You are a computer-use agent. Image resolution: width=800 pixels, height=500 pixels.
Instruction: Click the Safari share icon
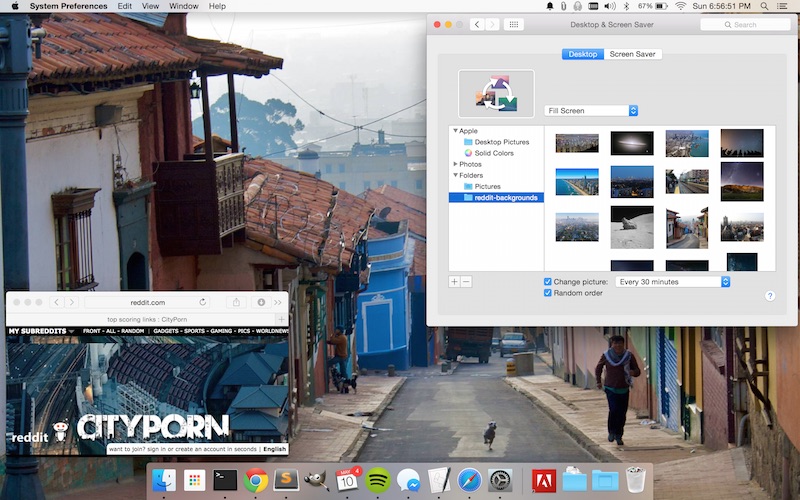point(236,302)
